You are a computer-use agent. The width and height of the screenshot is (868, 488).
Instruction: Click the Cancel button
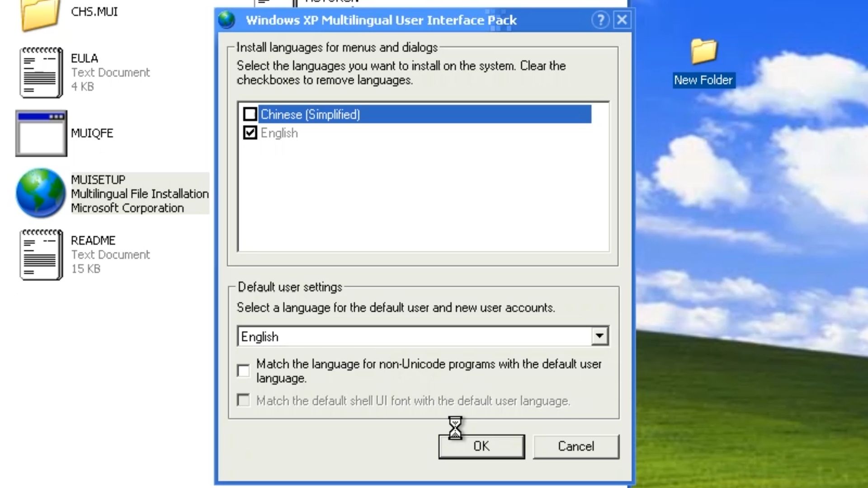click(576, 446)
